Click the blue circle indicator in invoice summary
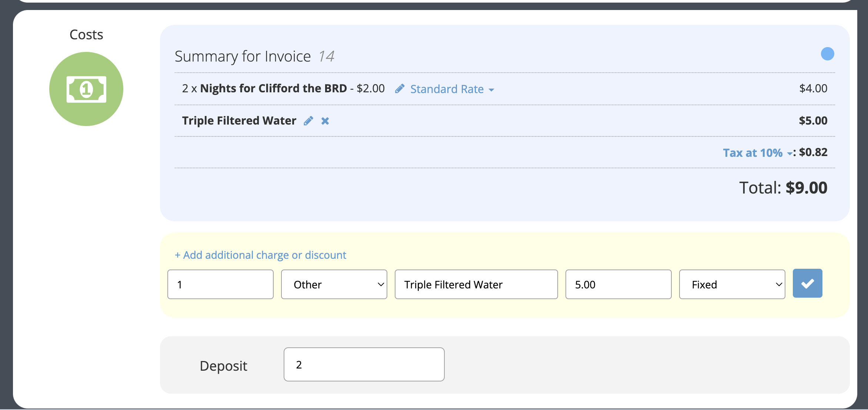Viewport: 868px width, 410px height. pos(827,54)
